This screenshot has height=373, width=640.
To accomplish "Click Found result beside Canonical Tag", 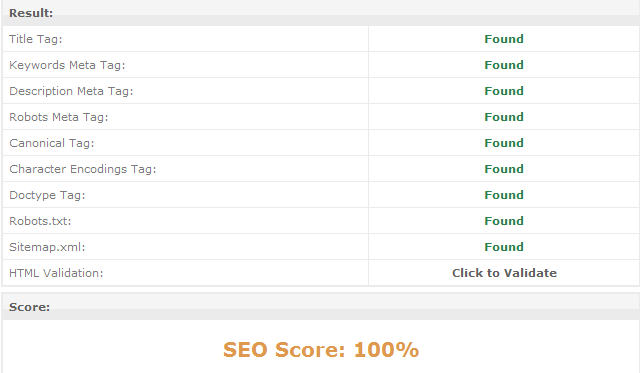I will click(x=504, y=143).
